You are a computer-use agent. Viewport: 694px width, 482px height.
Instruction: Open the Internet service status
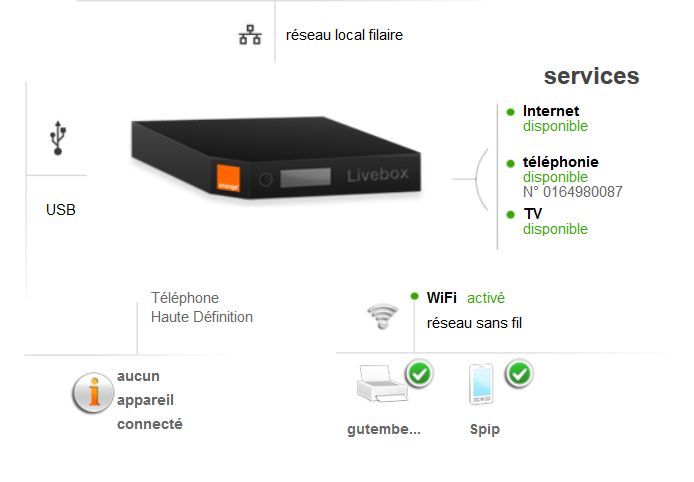tap(551, 111)
